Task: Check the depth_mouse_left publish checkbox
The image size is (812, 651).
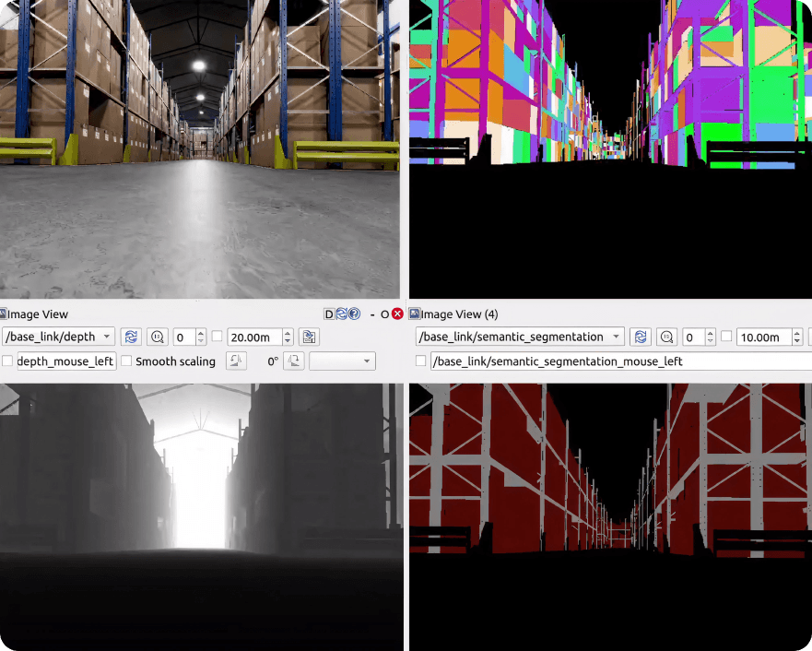Action: point(7,361)
